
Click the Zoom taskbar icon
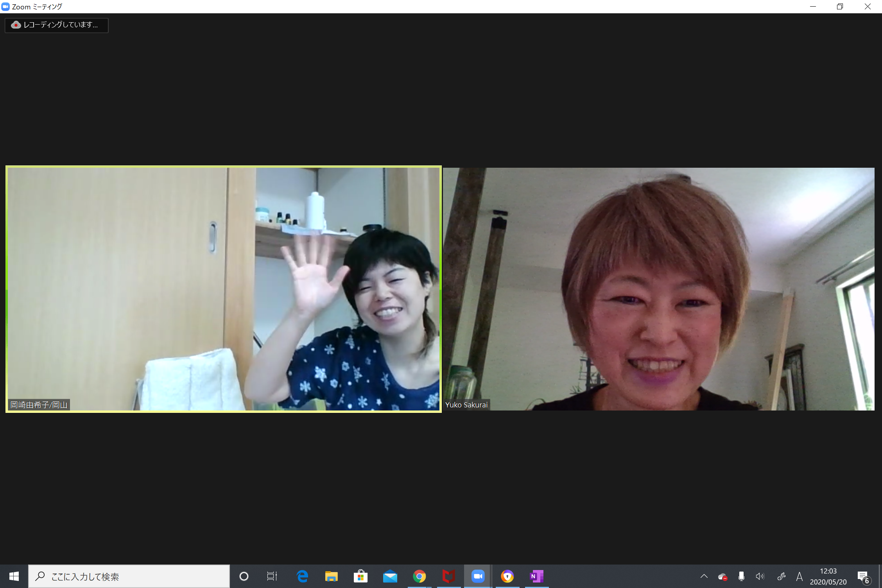click(x=478, y=576)
